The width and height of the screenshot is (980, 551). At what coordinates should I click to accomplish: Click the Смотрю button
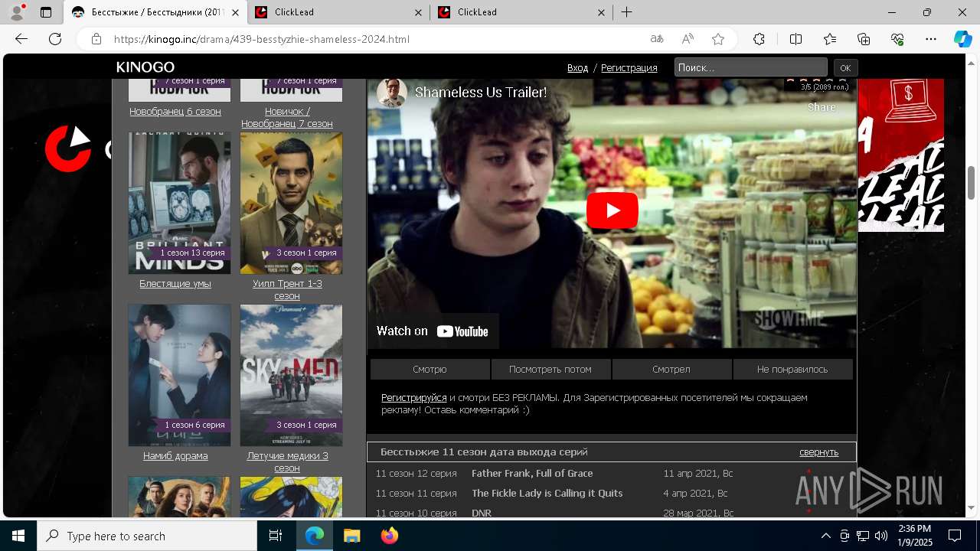tap(430, 369)
